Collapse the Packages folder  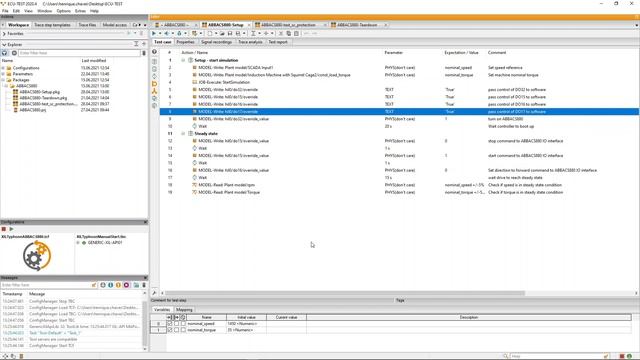click(3, 80)
